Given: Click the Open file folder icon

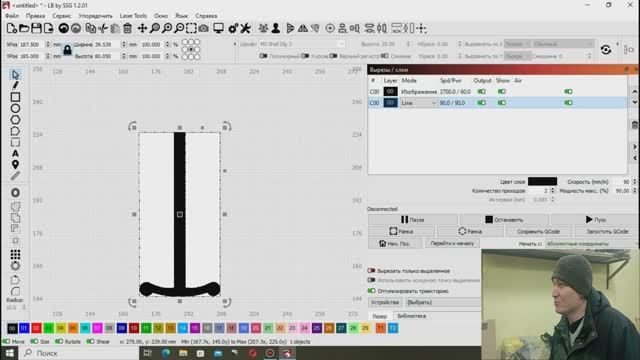Looking at the screenshot, I should click(24, 28).
